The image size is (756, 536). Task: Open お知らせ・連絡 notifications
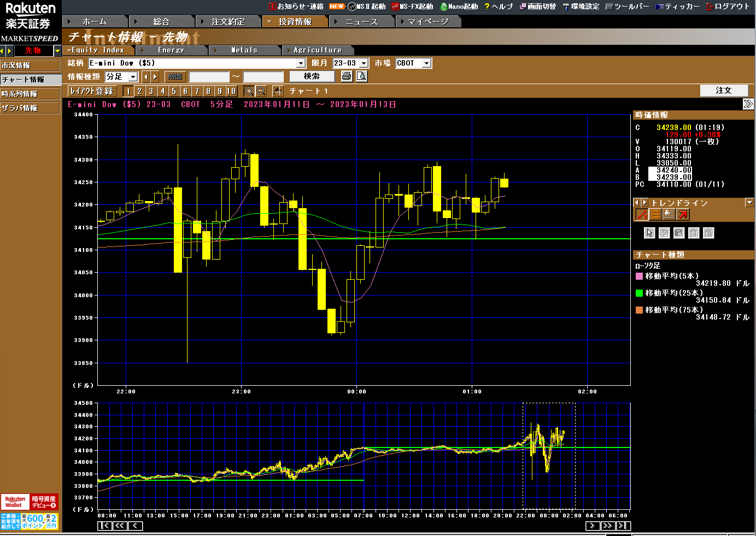click(296, 7)
